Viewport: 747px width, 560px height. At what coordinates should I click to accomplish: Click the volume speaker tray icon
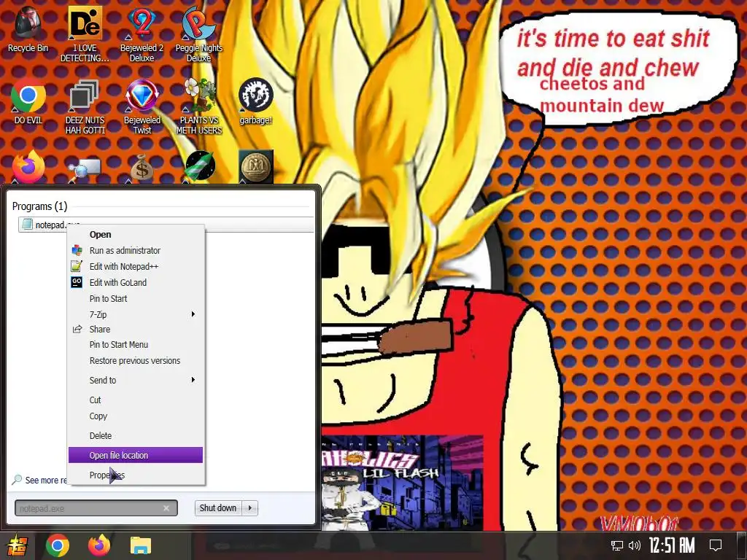(634, 545)
